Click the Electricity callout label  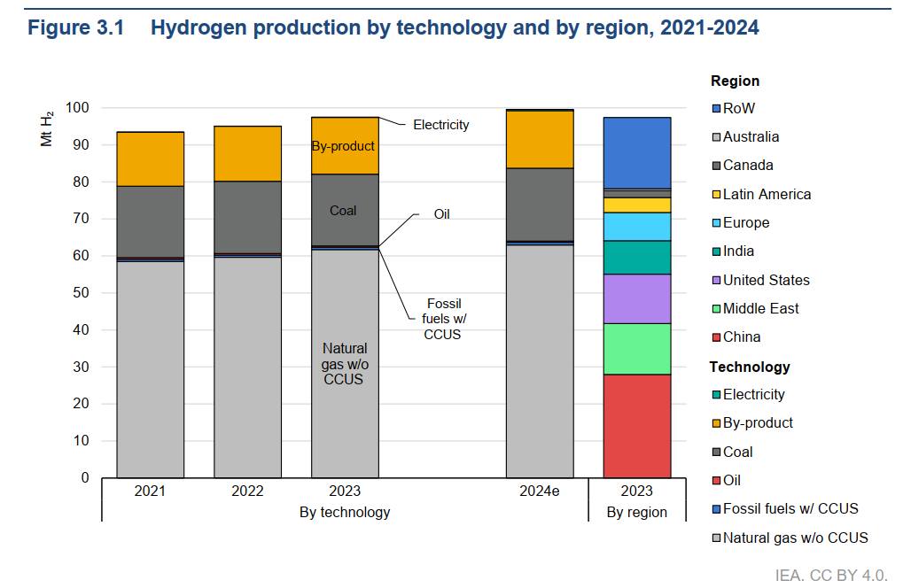440,125
